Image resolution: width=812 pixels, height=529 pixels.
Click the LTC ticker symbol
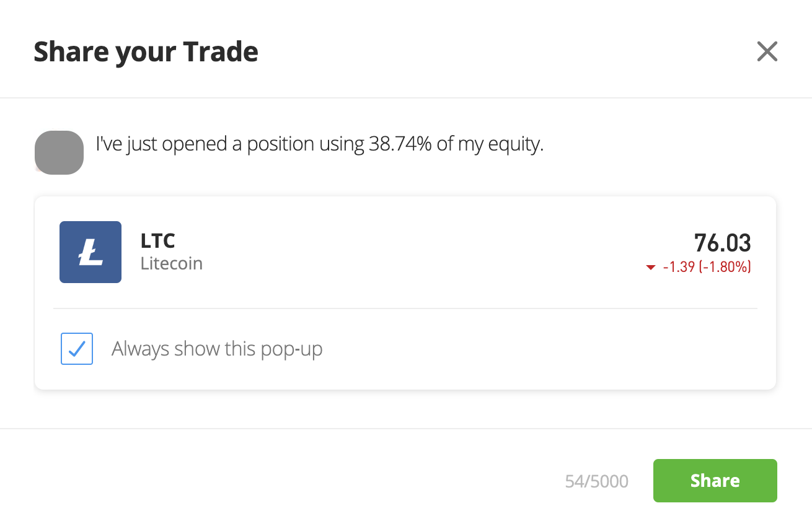coord(158,240)
